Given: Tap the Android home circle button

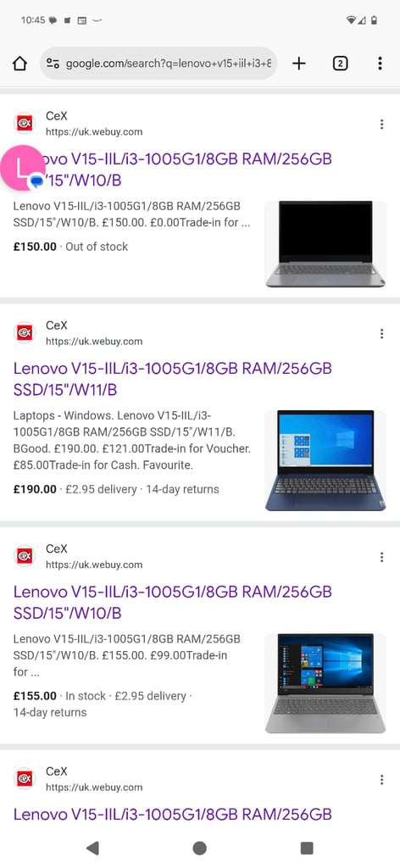Looking at the screenshot, I should tap(200, 848).
